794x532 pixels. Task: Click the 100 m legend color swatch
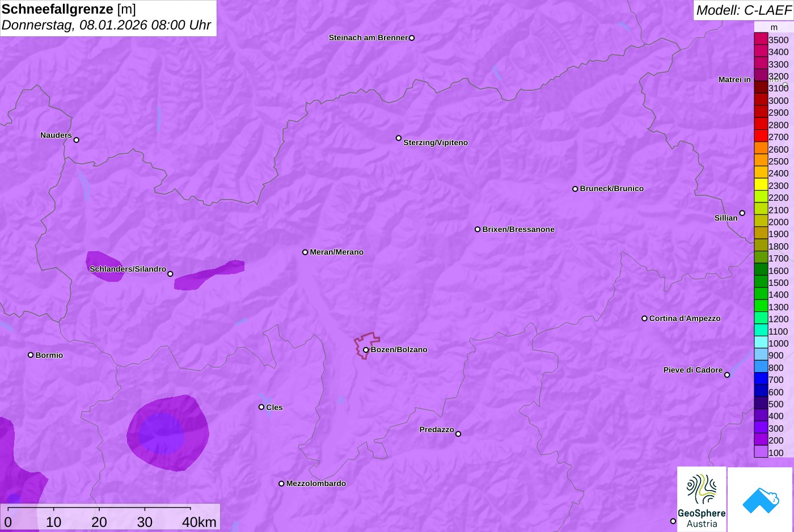(761, 452)
